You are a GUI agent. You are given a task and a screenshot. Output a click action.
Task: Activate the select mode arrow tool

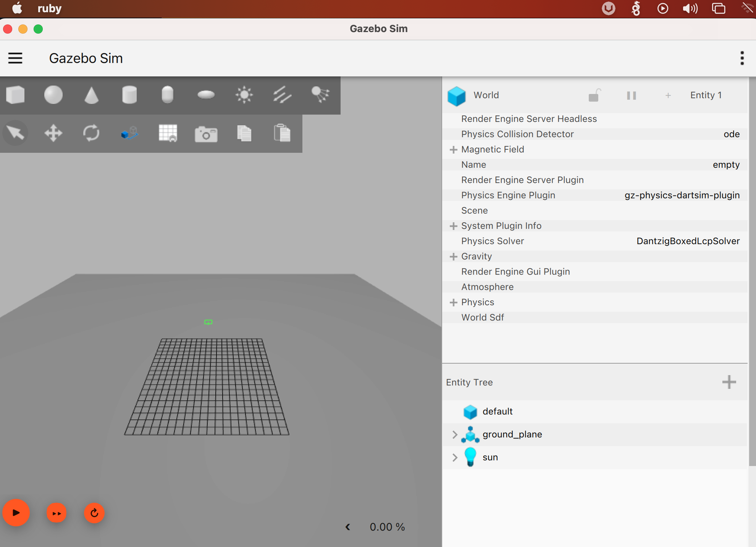tap(15, 133)
